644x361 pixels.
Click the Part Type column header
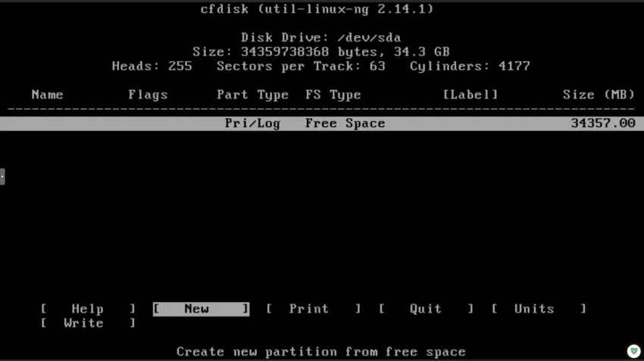click(252, 95)
